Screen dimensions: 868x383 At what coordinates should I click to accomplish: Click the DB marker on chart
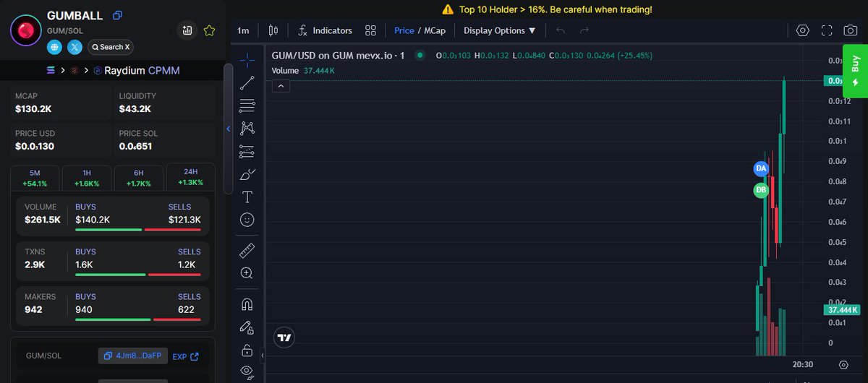[x=760, y=191]
